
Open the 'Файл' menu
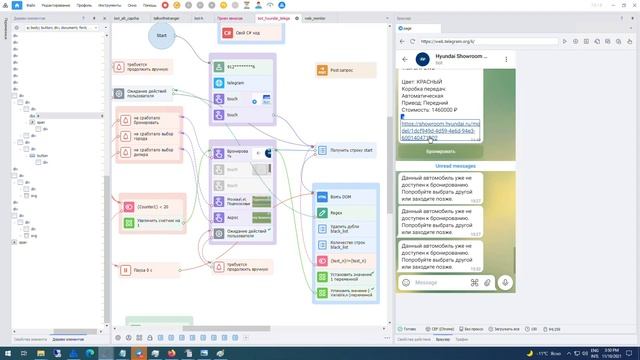click(x=31, y=5)
